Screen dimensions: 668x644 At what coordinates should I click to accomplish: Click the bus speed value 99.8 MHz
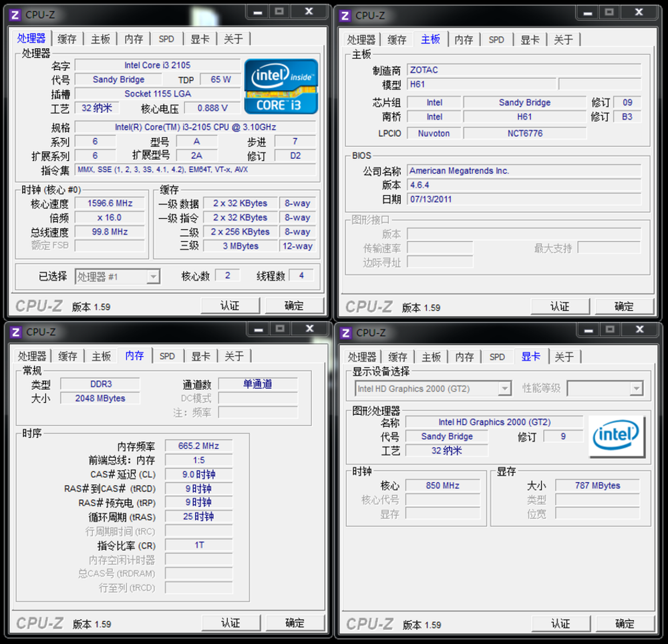[x=110, y=232]
